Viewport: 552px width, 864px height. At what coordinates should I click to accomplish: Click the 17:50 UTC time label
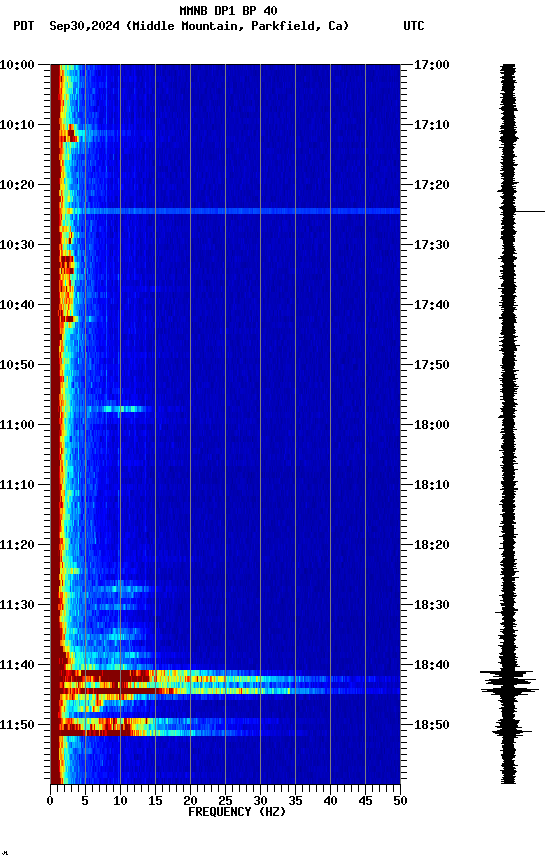(x=432, y=365)
